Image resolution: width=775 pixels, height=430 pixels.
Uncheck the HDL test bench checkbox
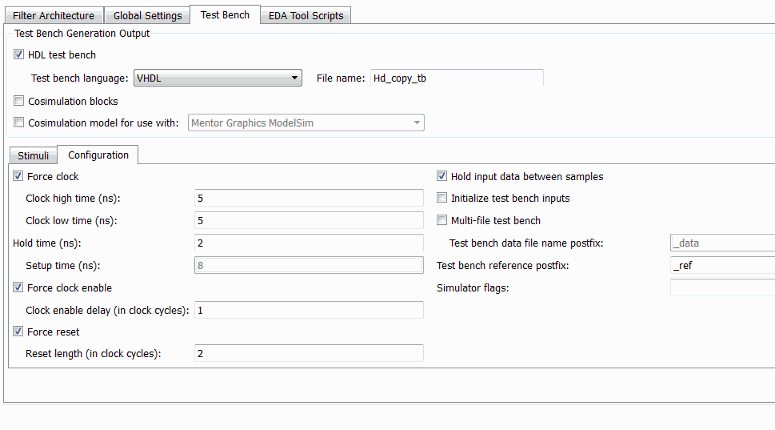(x=20, y=55)
